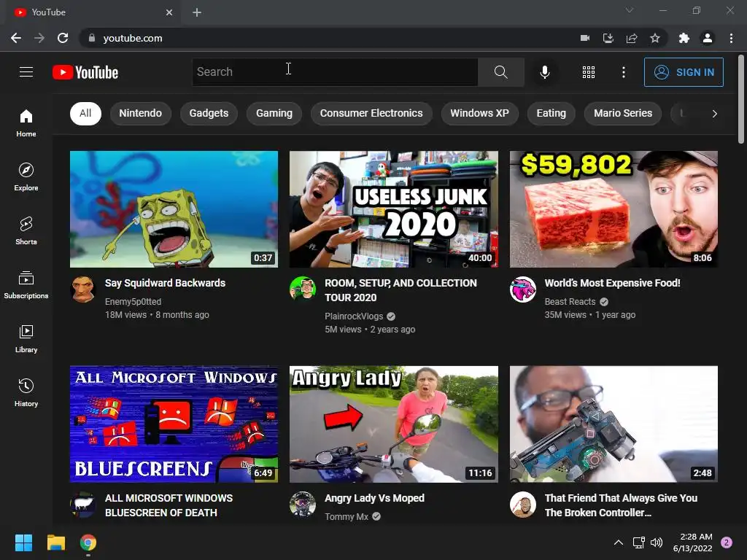
Task: Select the All filter chip
Action: [85, 113]
